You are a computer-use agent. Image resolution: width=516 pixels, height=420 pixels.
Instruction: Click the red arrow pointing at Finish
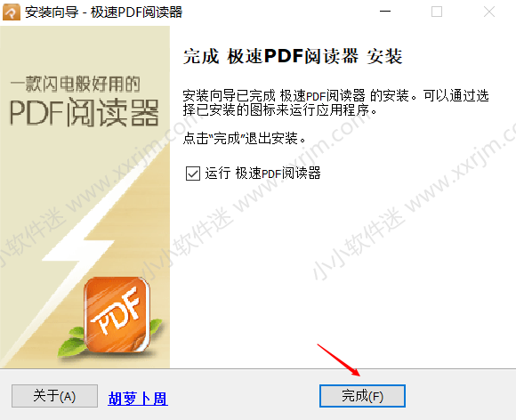[x=339, y=360]
